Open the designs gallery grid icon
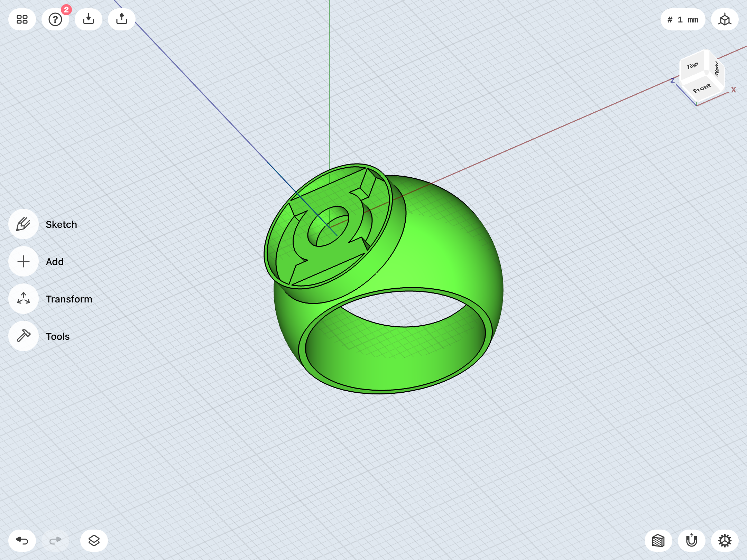747x560 pixels. (22, 19)
